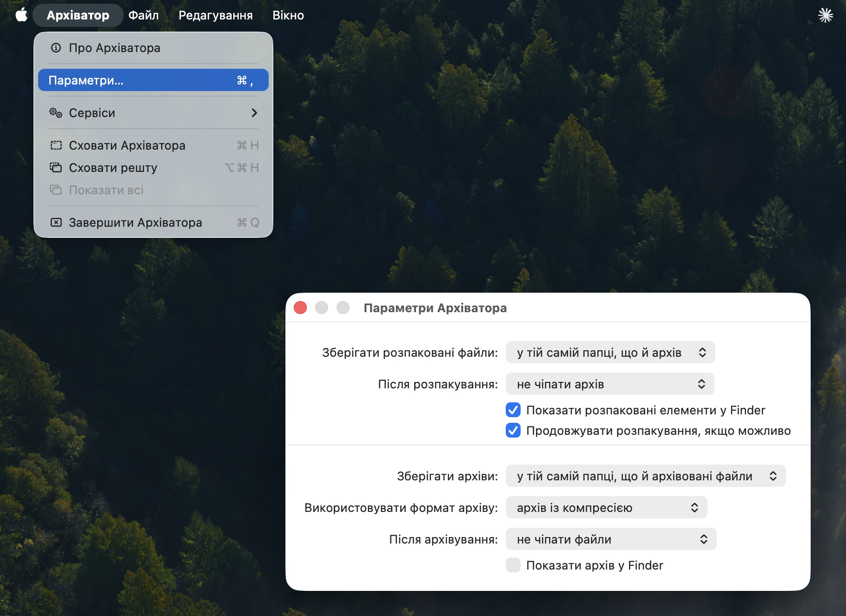846x616 pixels.
Task: Open the Після архівування dropdown
Action: click(611, 539)
